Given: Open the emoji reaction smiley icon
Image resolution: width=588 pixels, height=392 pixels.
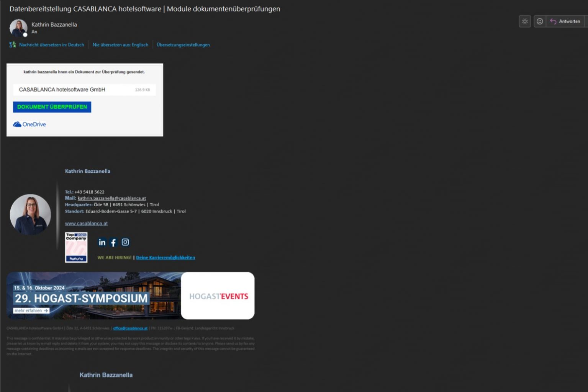Looking at the screenshot, I should click(540, 21).
